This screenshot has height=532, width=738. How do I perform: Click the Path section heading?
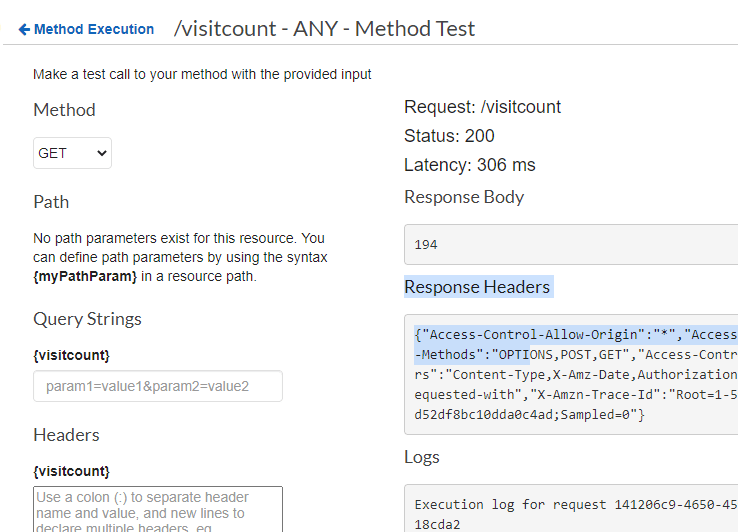[x=51, y=202]
